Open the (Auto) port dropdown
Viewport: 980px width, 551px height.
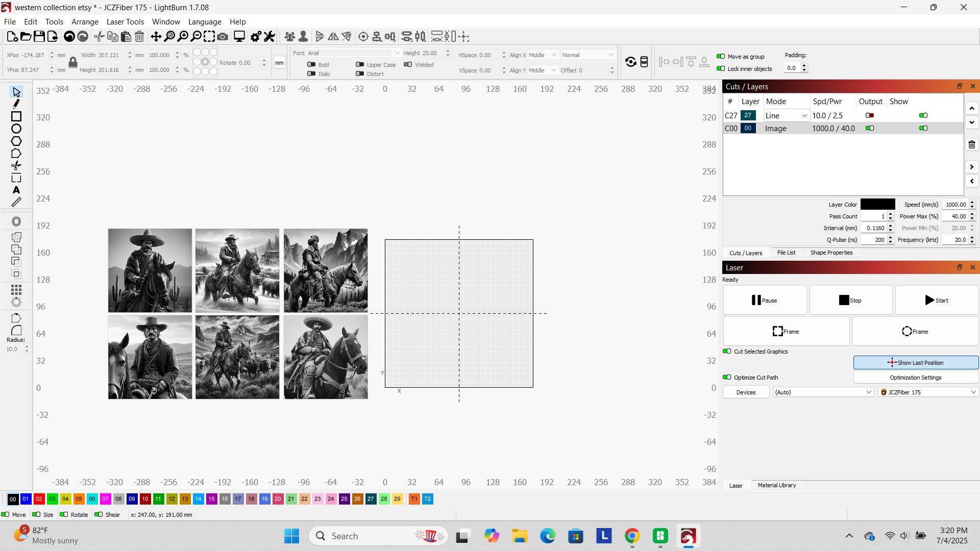823,392
